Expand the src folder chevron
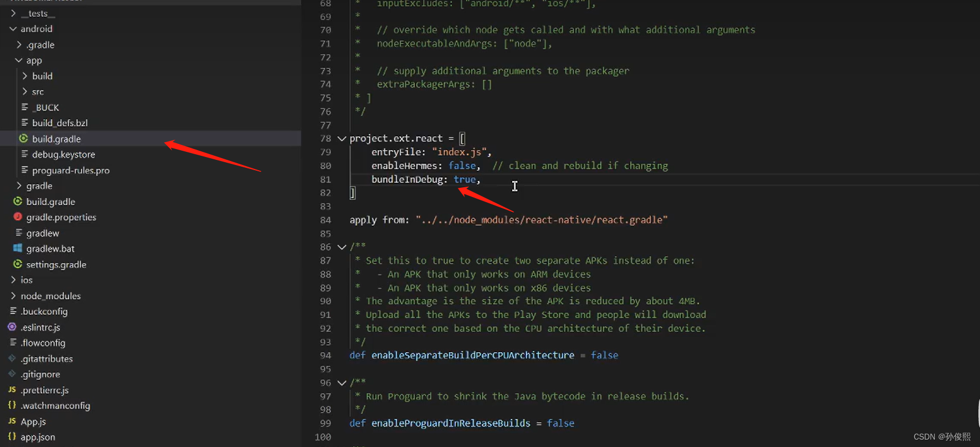The image size is (980, 447). [x=25, y=91]
